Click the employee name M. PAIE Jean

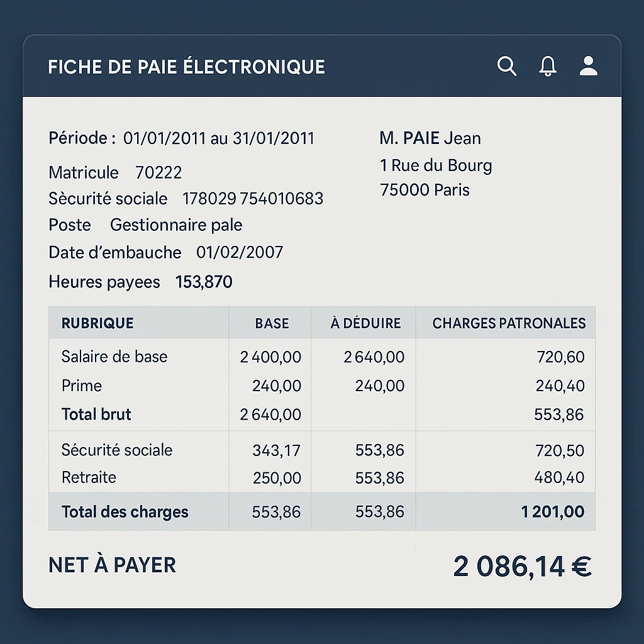[430, 138]
